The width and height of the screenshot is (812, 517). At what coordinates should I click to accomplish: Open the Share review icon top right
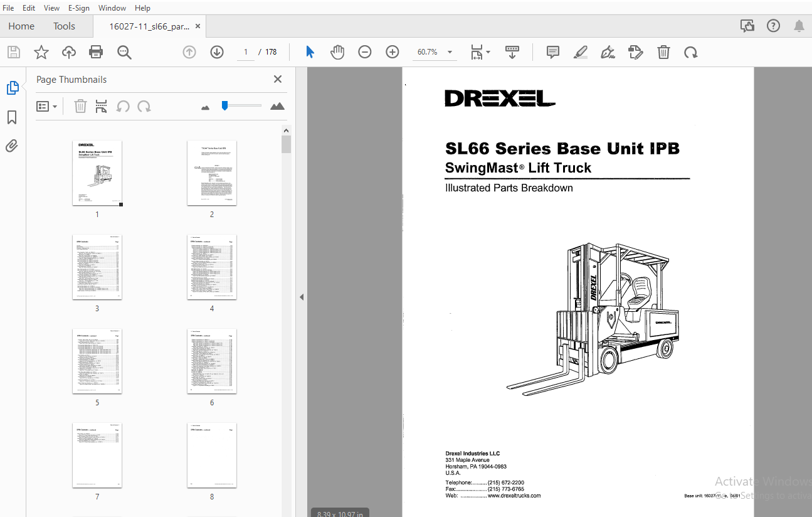point(747,26)
